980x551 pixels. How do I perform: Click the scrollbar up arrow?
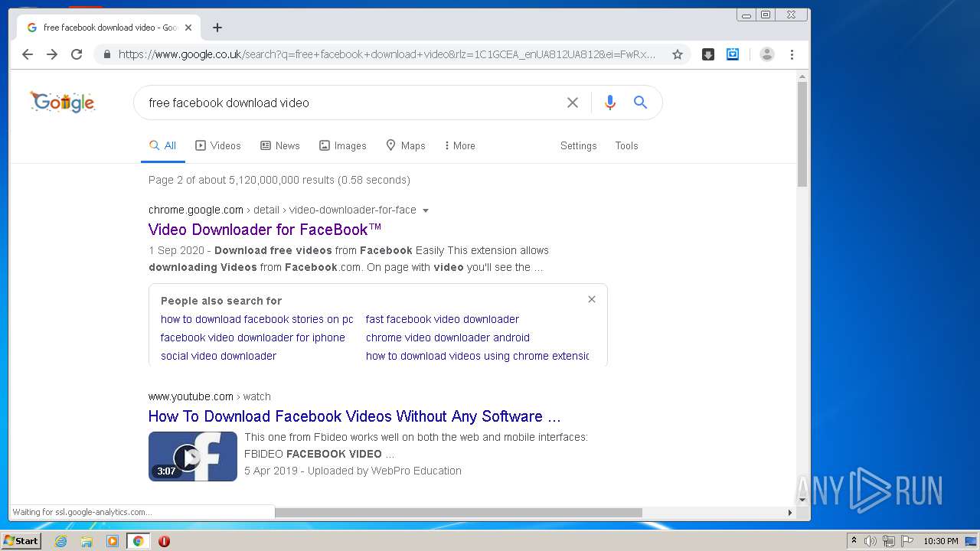click(x=802, y=77)
